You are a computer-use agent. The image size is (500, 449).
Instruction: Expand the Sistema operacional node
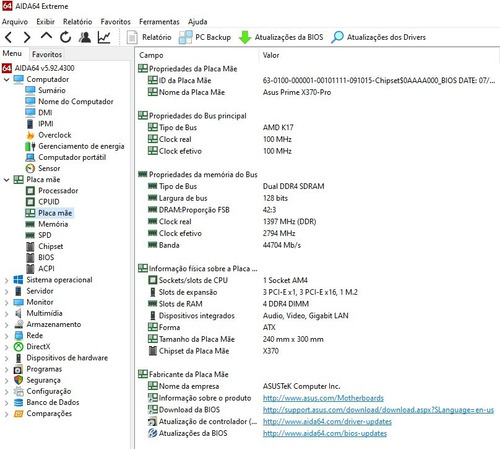pyautogui.click(x=6, y=280)
